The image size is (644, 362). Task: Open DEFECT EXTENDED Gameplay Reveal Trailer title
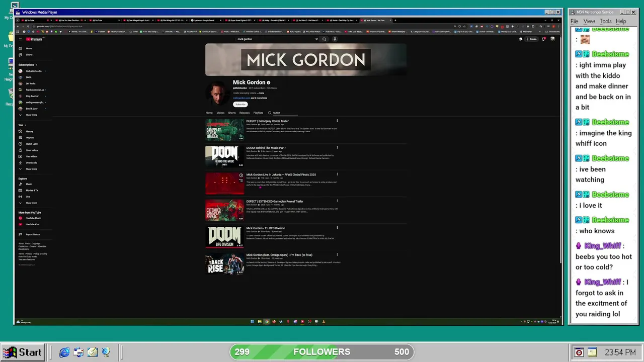[275, 201]
